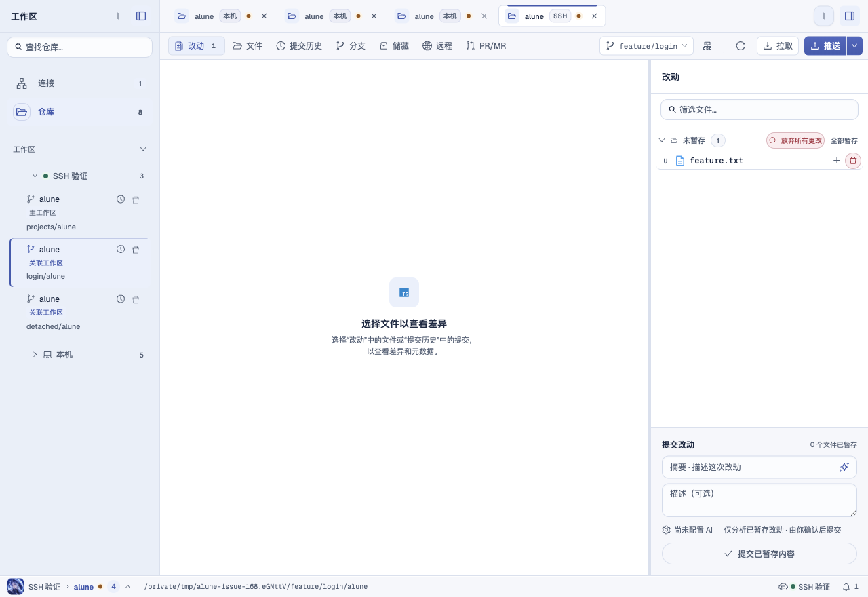Collapse the 工作区 list with its chevron
Viewport: 868px width, 597px height.
[142, 149]
